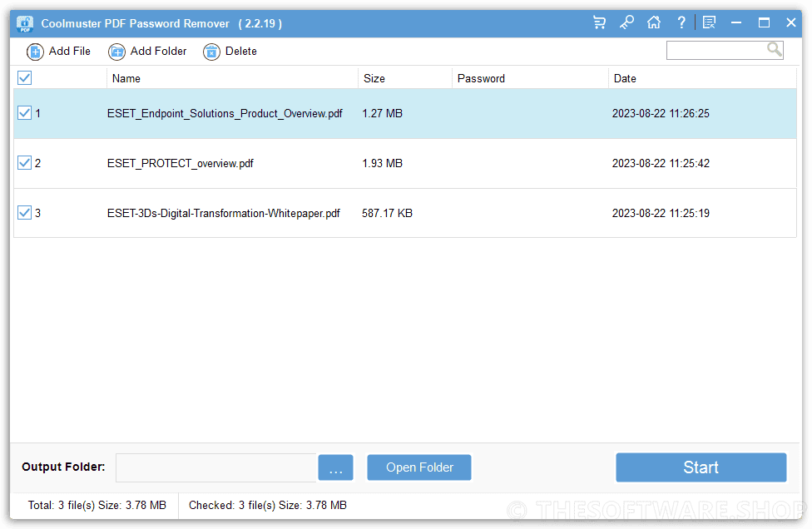Click the Coolmuster PDF app logo icon
This screenshot has height=529, width=812.
[25, 24]
